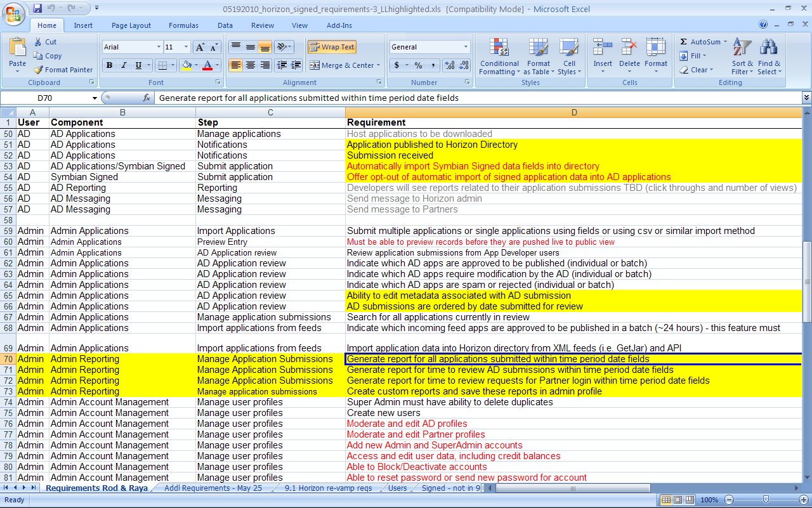Screen dimensions: 812x508
Task: Open the General number format dropdown
Action: (465, 47)
